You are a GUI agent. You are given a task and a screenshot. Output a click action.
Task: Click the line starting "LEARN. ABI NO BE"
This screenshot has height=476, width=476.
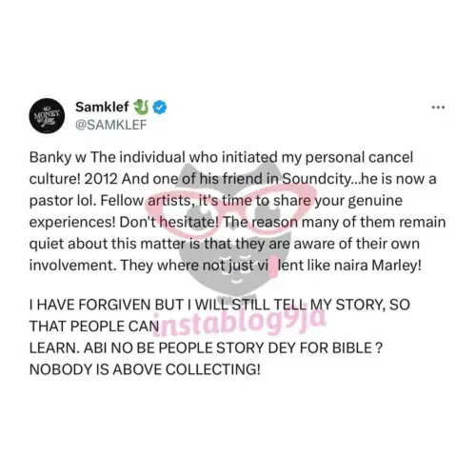(206, 348)
